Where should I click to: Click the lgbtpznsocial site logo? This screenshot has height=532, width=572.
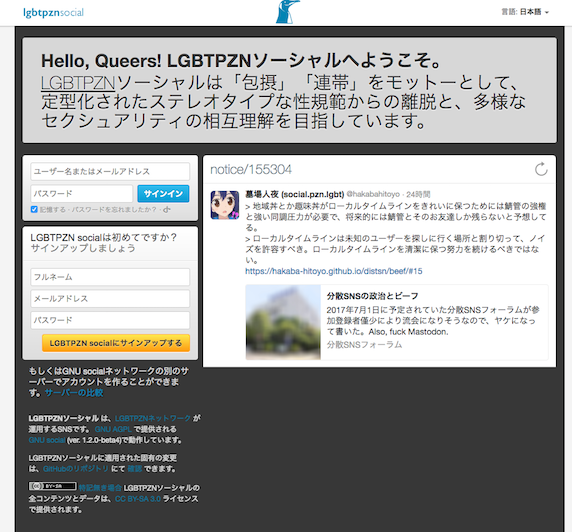(x=53, y=12)
